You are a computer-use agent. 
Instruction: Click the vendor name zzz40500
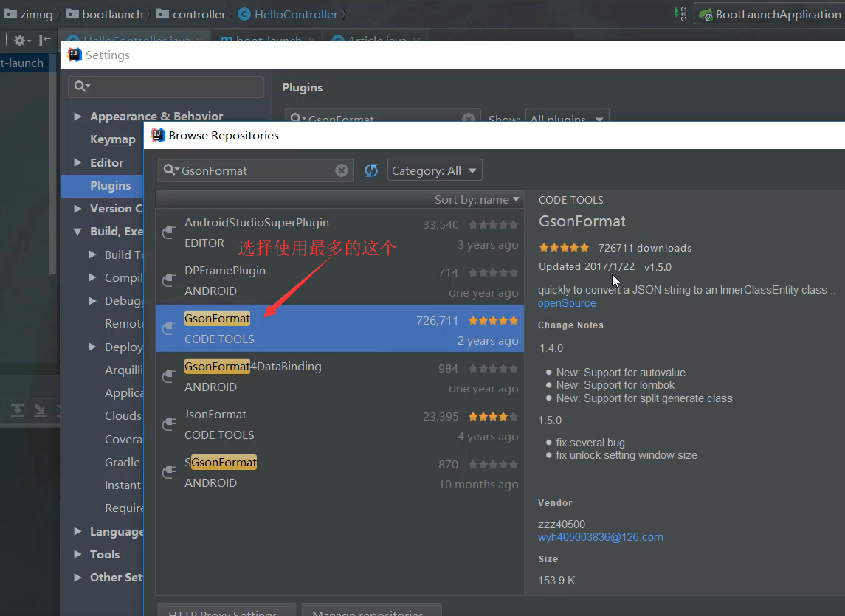[x=562, y=525]
